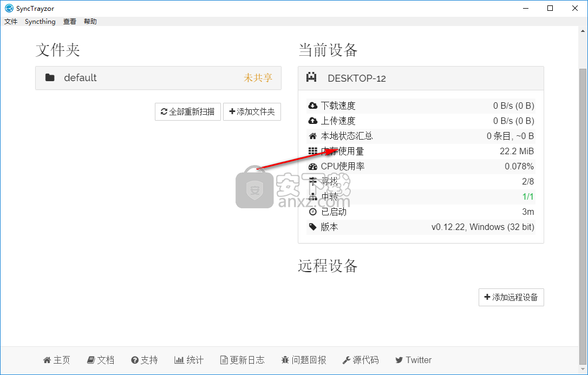Click the home icon beside 本地状态汇总
The height and width of the screenshot is (375, 588).
[313, 136]
